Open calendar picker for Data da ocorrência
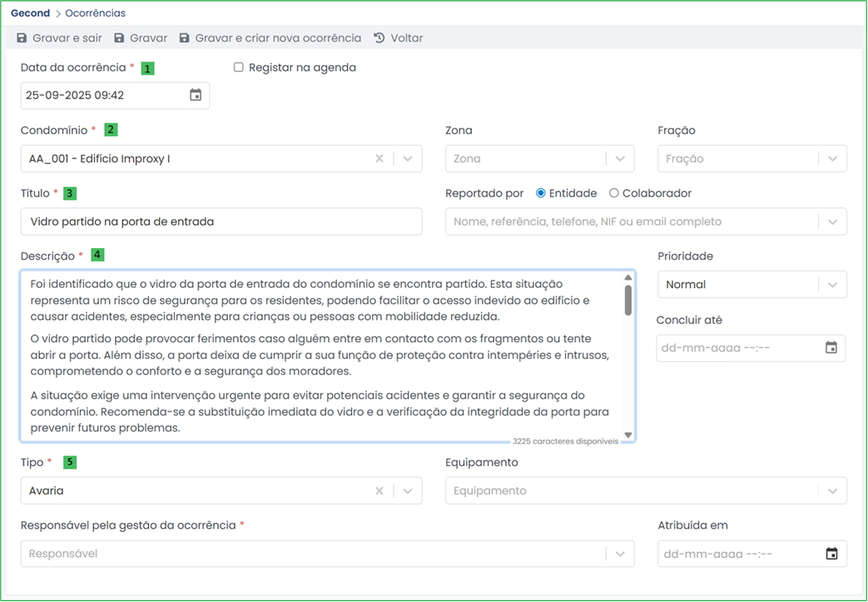This screenshot has height=602, width=868. click(x=196, y=95)
